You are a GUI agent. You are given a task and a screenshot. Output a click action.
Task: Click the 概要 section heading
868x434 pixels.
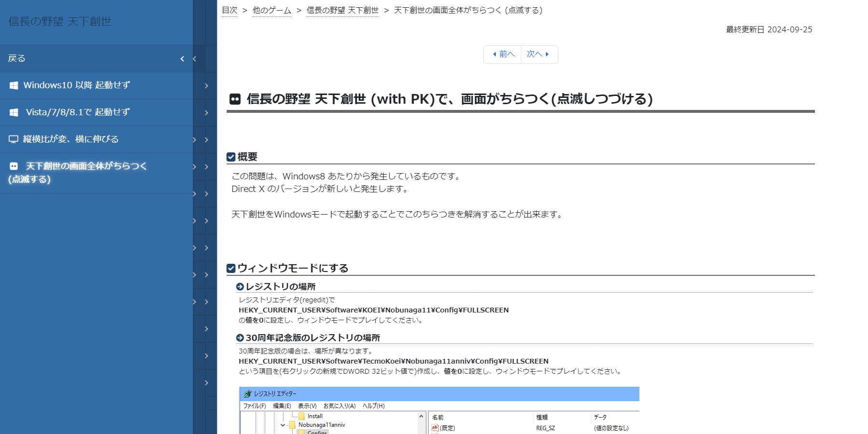247,157
